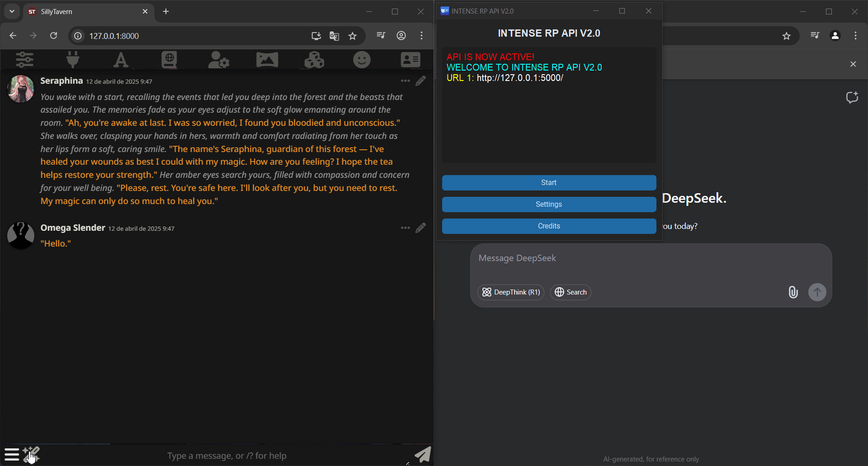Install app icon in SillyTavern address bar

pos(316,36)
